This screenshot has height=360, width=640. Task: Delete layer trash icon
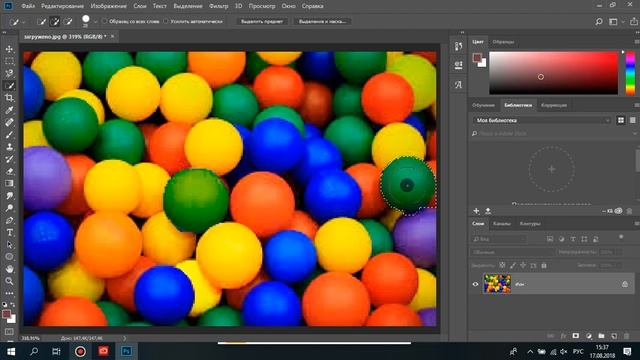click(x=627, y=336)
